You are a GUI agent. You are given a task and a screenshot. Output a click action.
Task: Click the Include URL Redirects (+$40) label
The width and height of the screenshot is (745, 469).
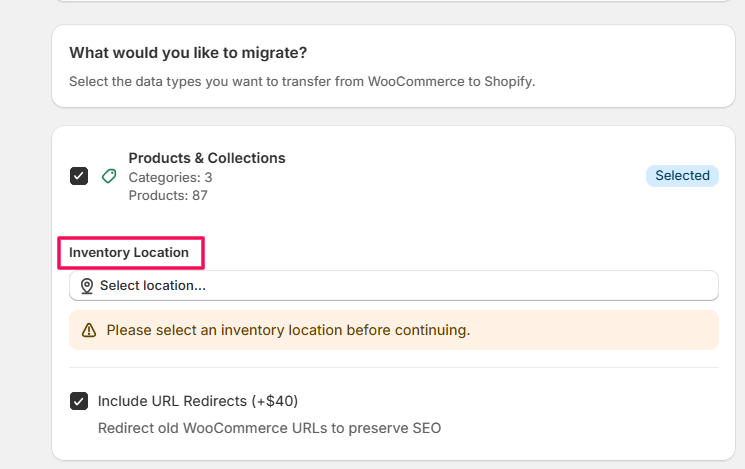[197, 401]
